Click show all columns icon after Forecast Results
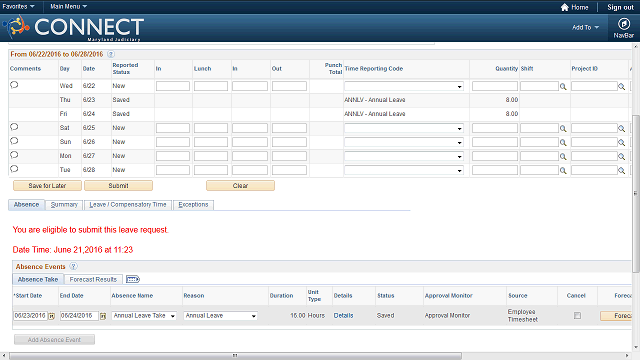The width and height of the screenshot is (640, 360). click(x=133, y=279)
